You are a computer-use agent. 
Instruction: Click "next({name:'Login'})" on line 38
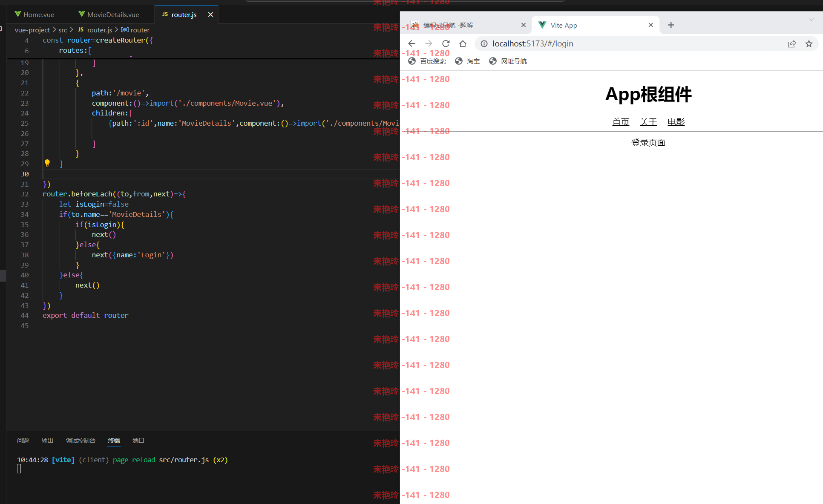[x=132, y=255]
